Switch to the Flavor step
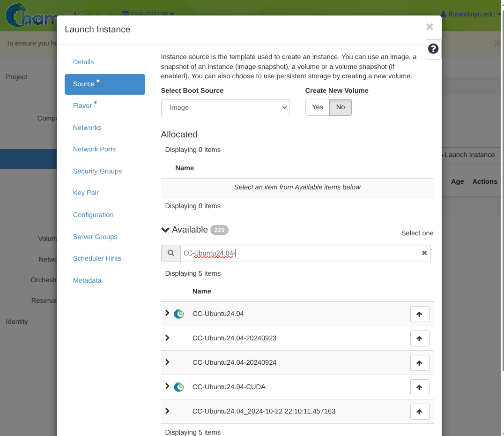Viewport: 504px width, 436px height. point(82,105)
